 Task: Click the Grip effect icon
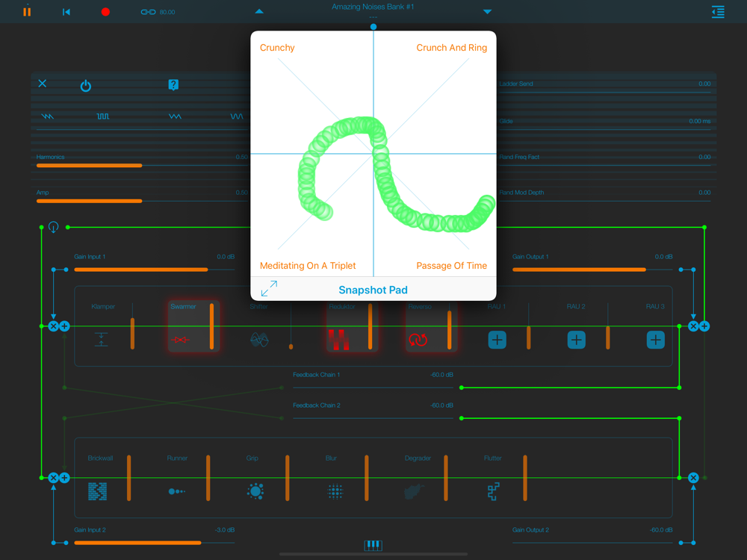255,491
